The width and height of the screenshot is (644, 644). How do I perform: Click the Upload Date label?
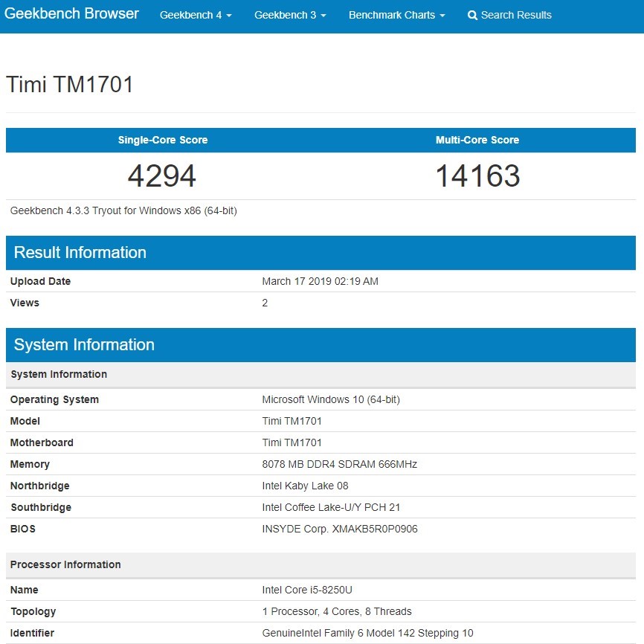(40, 281)
